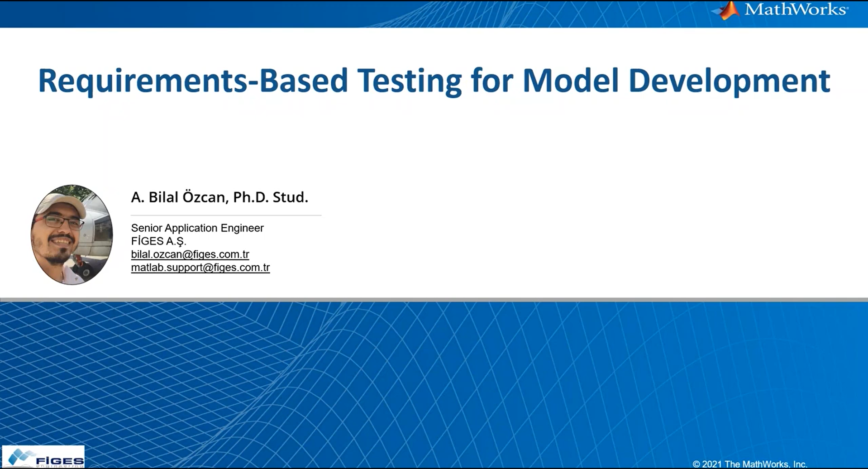Click the text "Senior Application Engineer"
This screenshot has height=469, width=868.
point(197,228)
